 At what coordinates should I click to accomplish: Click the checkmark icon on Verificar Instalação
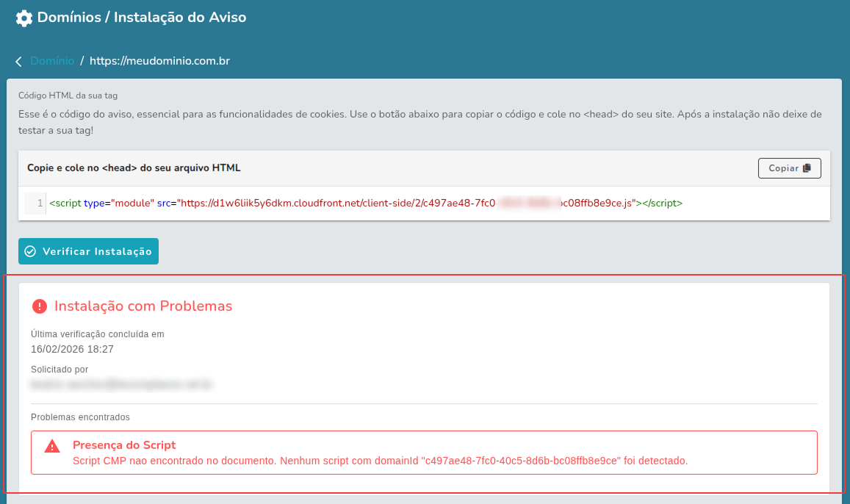tap(30, 251)
